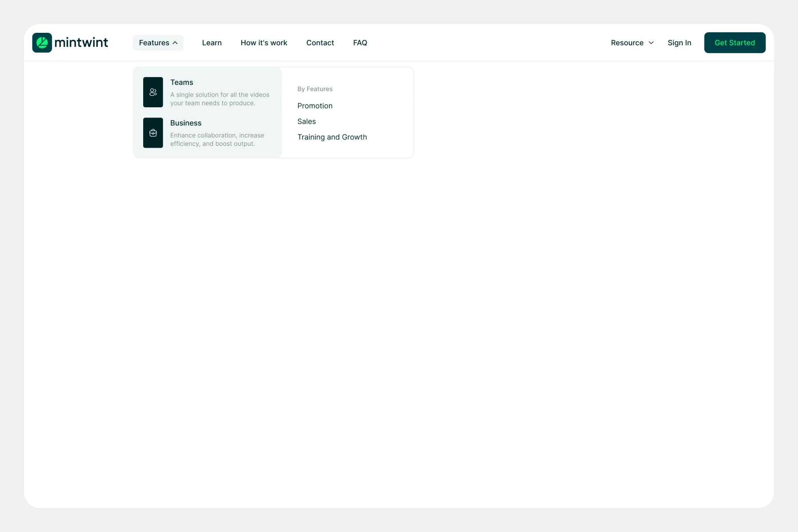798x532 pixels.
Task: Click the Business description about enhancing collaboration
Action: pos(217,140)
